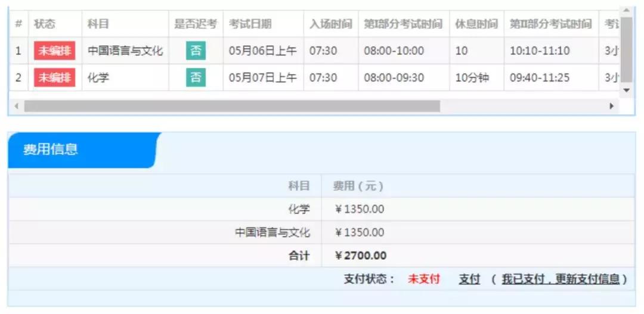Image resolution: width=644 pixels, height=314 pixels.
Task: Click the 第II部分考试时间 column header
Action: coord(551,24)
